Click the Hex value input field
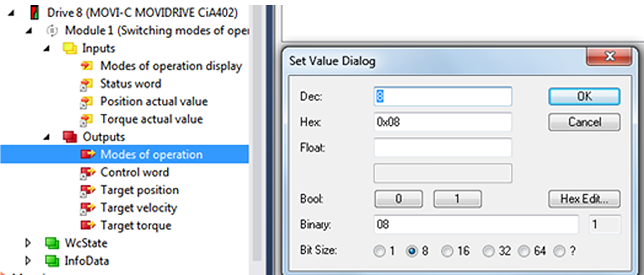Image resolution: width=644 pixels, height=275 pixels. (442, 122)
